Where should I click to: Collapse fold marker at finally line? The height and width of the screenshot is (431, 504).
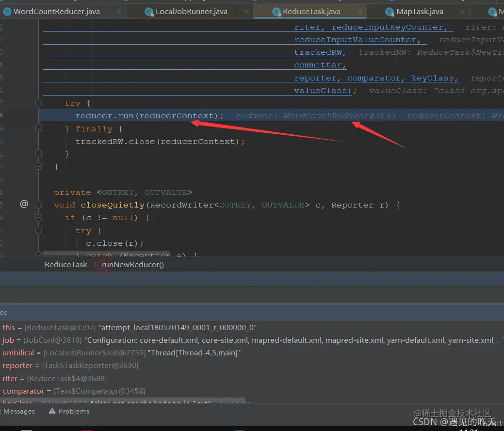pyautogui.click(x=39, y=128)
